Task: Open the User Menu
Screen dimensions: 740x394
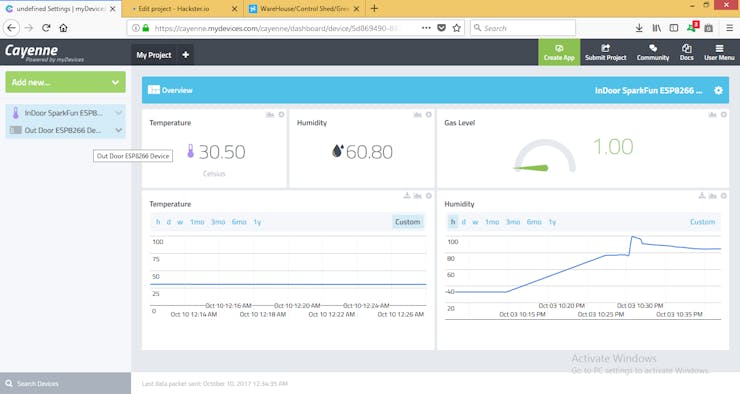Action: tap(719, 52)
